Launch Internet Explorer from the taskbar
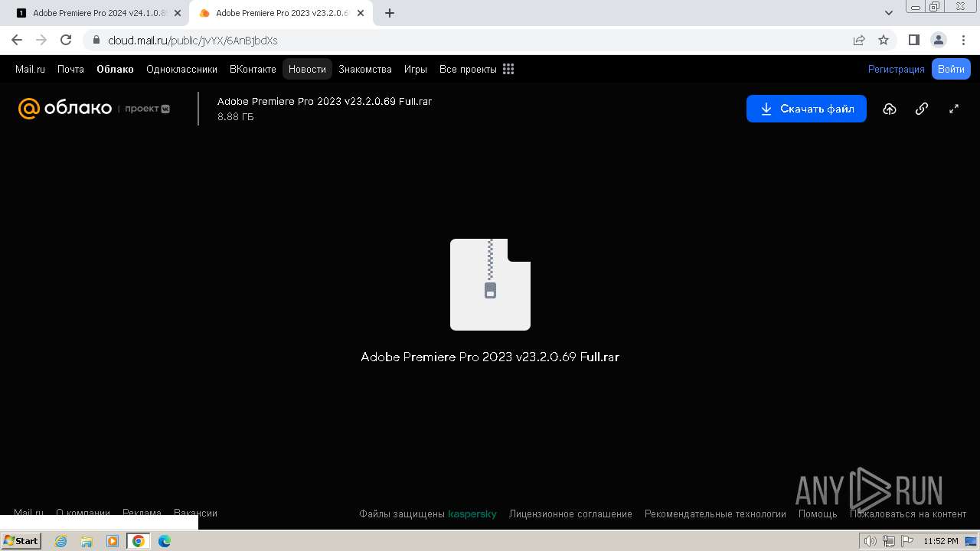 click(x=60, y=541)
